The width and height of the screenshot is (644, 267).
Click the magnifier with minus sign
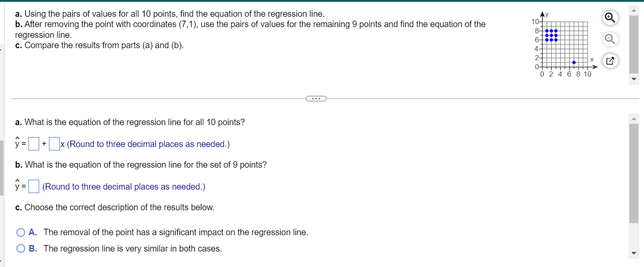click(x=610, y=39)
